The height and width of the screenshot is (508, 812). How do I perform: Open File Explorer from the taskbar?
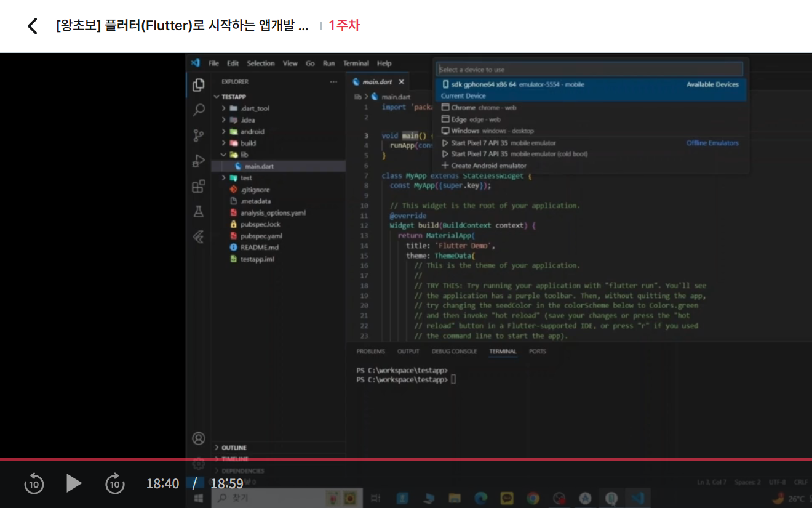point(454,498)
